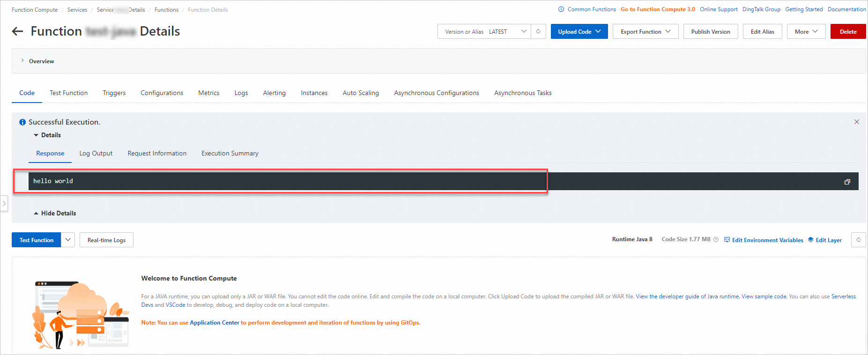Click the Edit Alias button
The height and width of the screenshot is (355, 868).
coord(763,31)
